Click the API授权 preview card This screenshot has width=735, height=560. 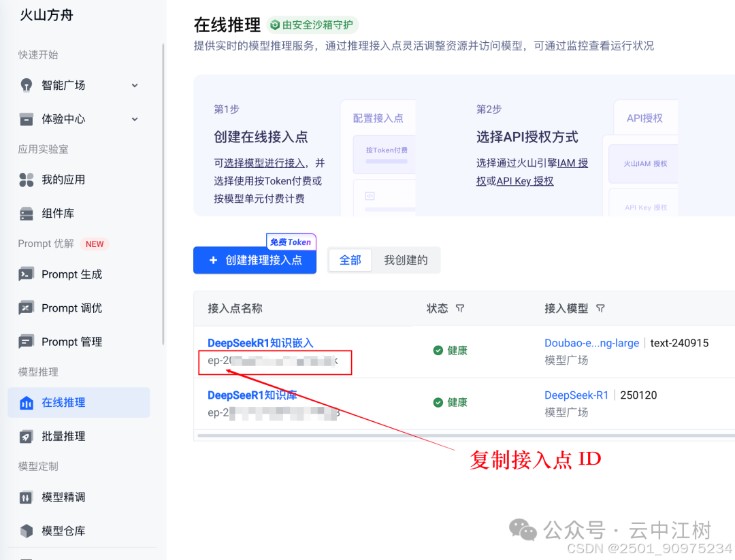tap(645, 118)
